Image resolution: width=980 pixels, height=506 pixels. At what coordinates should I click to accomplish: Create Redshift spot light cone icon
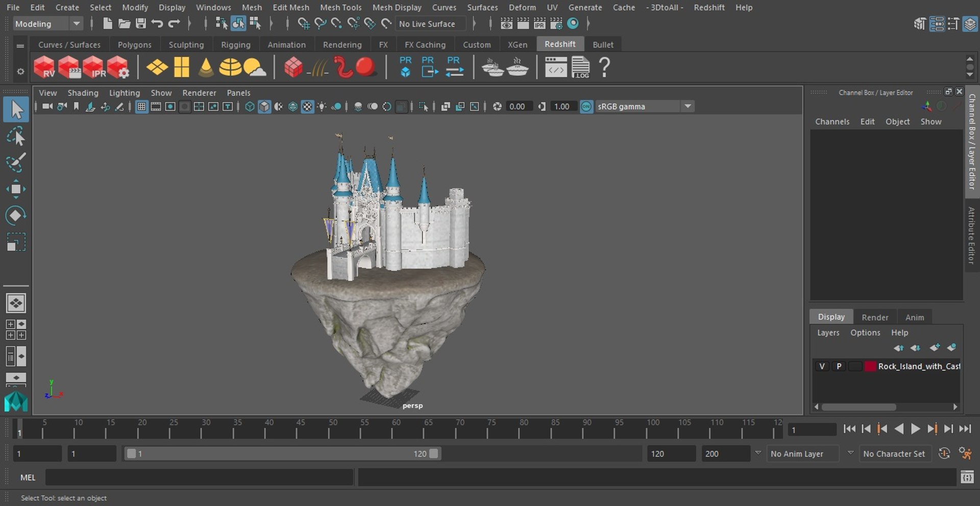pos(206,67)
